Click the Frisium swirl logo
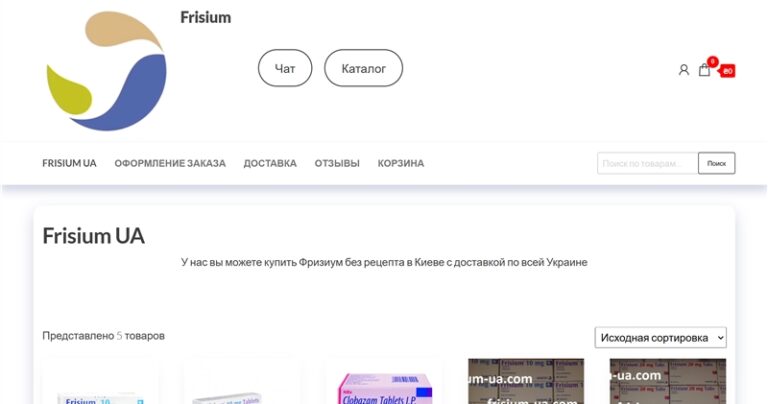This screenshot has width=768, height=404. (106, 71)
